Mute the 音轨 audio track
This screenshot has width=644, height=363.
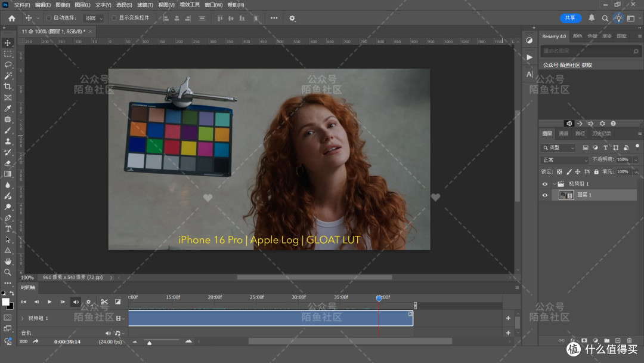tap(107, 333)
